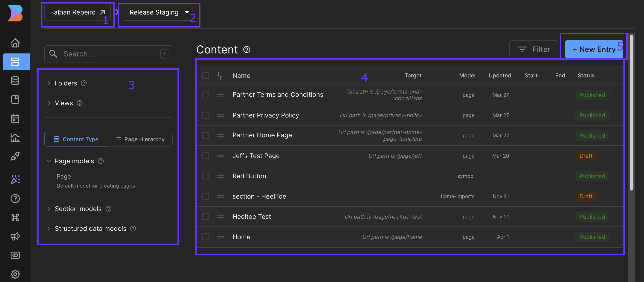This screenshot has width=644, height=282.
Task: Click the help icon next to Content heading
Action: click(x=247, y=50)
